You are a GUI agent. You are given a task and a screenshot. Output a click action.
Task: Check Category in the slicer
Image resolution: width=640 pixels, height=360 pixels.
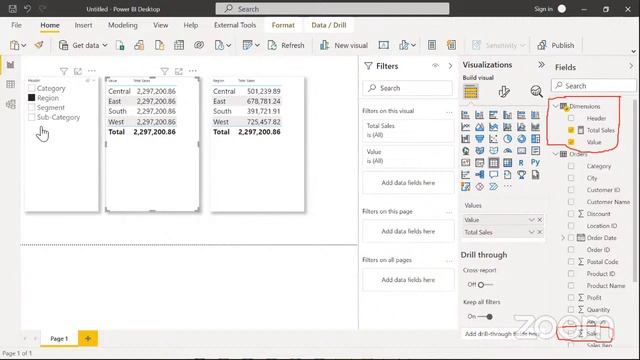[32, 88]
